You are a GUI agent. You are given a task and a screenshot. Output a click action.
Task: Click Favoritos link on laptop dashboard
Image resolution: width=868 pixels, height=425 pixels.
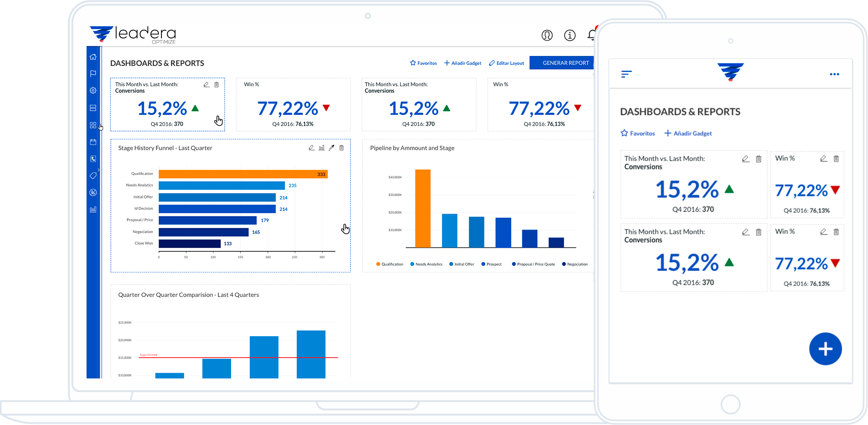(x=423, y=63)
